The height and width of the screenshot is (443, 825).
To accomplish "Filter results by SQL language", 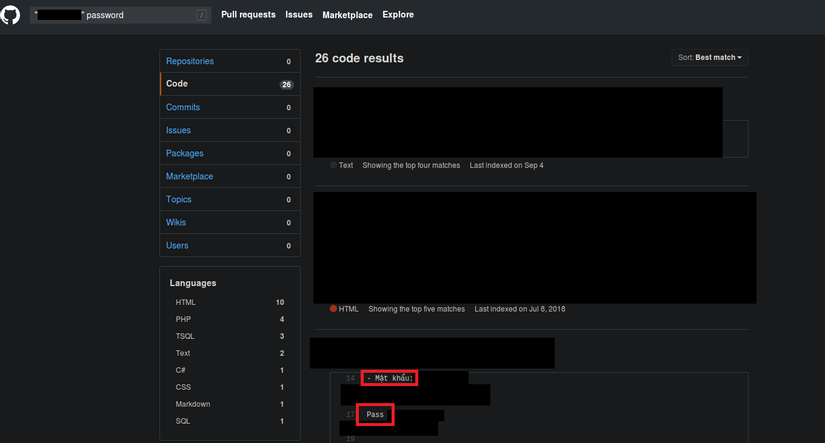I will point(230,421).
